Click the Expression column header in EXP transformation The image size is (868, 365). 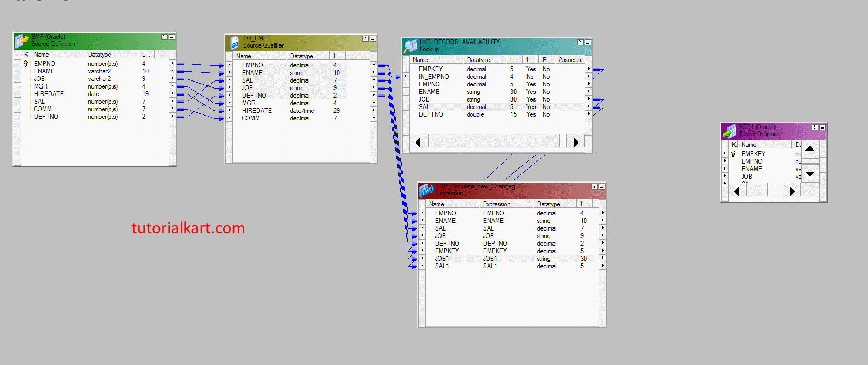[x=506, y=204]
